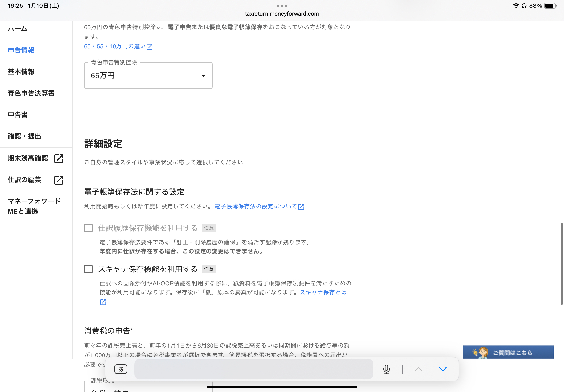Open 青色申告決算書 in sidebar

(31, 93)
